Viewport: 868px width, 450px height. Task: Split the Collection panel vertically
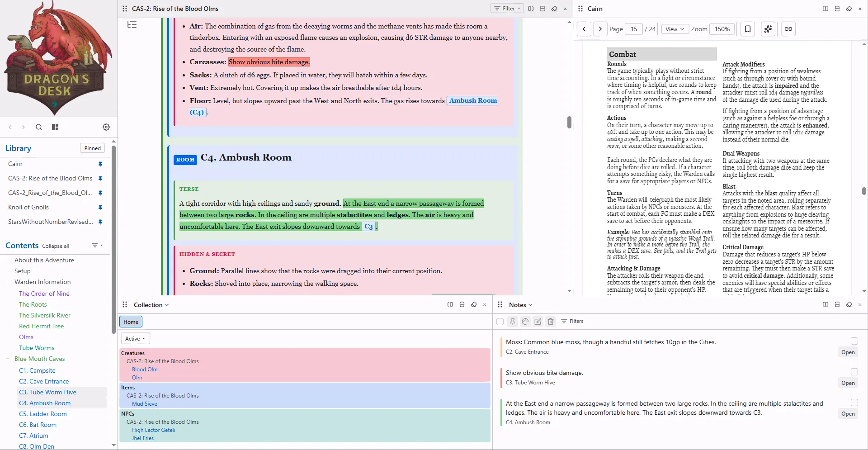point(450,305)
